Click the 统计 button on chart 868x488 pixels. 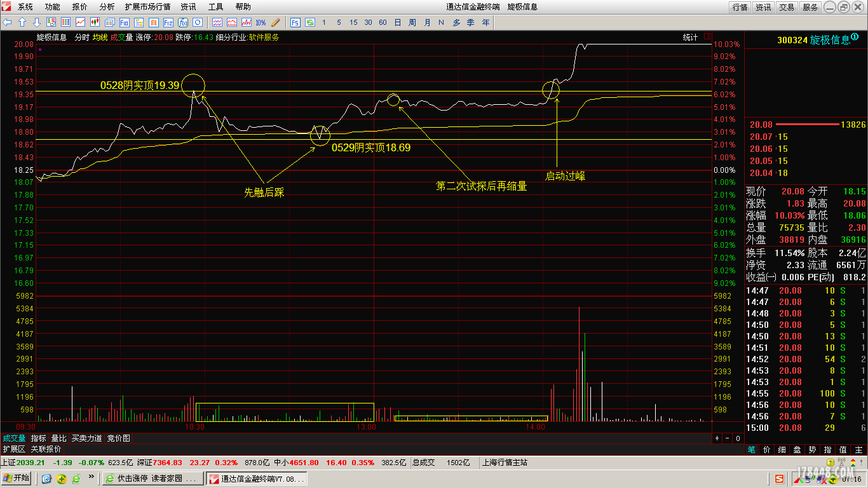[x=690, y=37]
